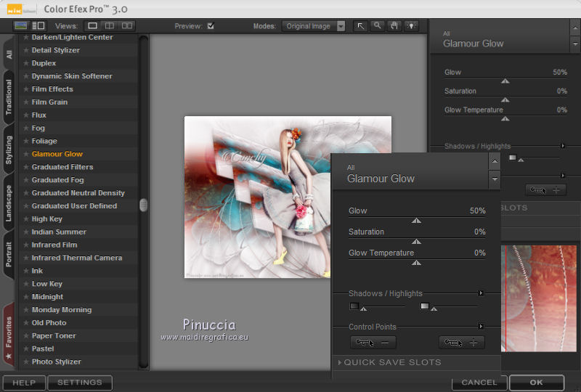Toggle the Preview checkbox
This screenshot has height=392, width=581.
coord(211,26)
